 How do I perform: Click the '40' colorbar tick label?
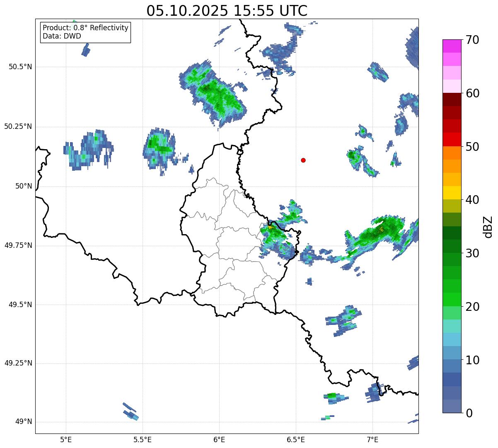[x=472, y=200]
